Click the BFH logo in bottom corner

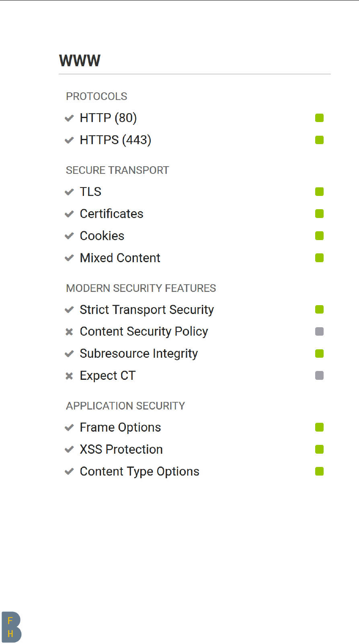coord(11,627)
